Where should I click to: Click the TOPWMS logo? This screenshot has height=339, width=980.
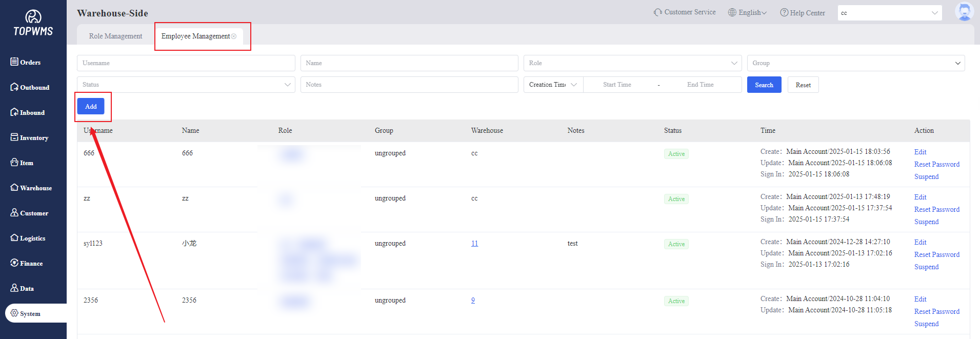tap(33, 24)
